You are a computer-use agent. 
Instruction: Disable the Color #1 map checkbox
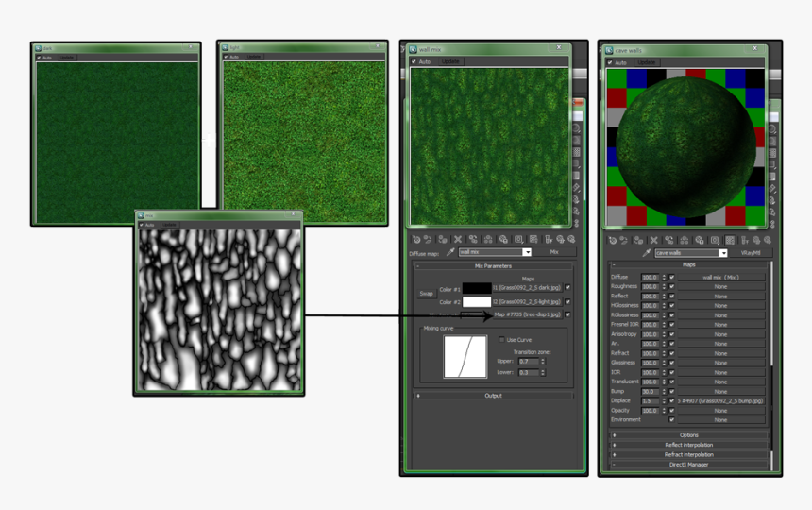point(568,287)
